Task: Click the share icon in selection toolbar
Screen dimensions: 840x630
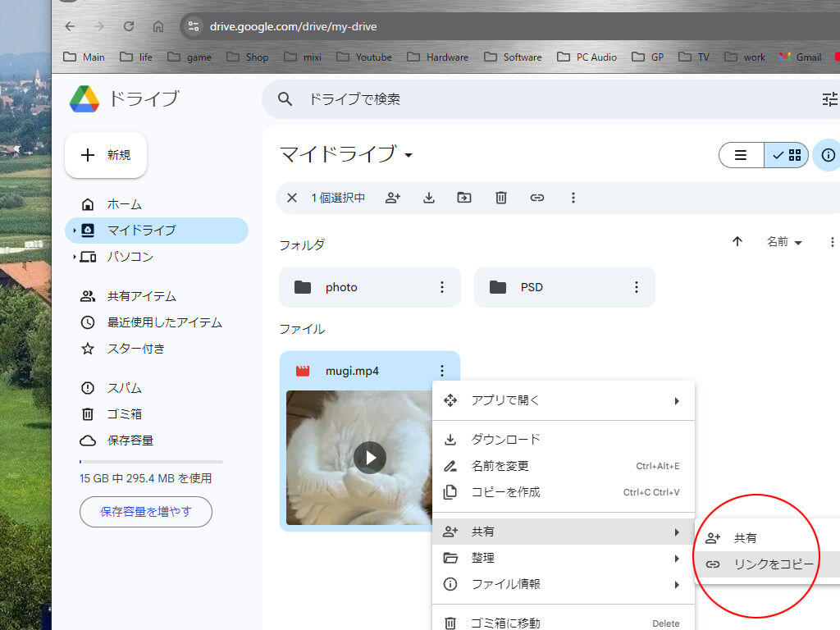Action: 393,198
